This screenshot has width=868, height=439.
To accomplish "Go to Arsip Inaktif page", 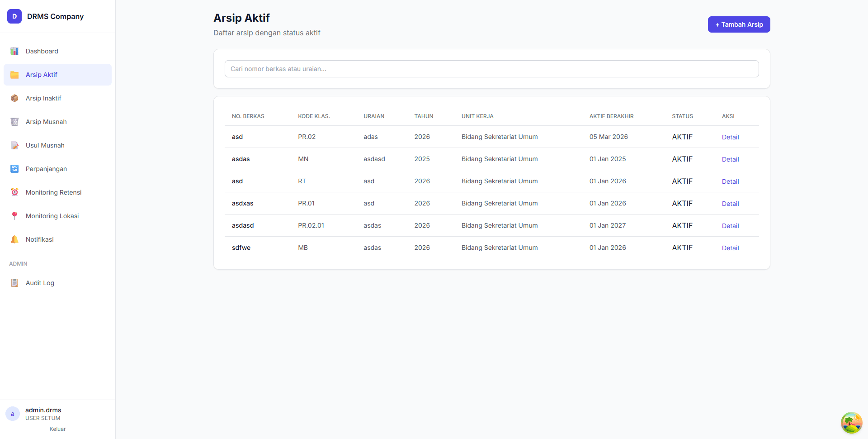I will click(57, 98).
